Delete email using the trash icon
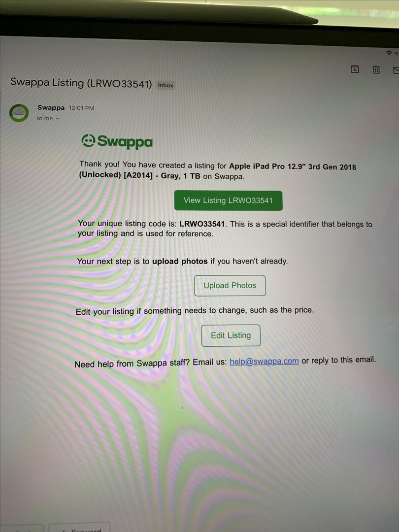This screenshot has width=399, height=532. click(376, 70)
